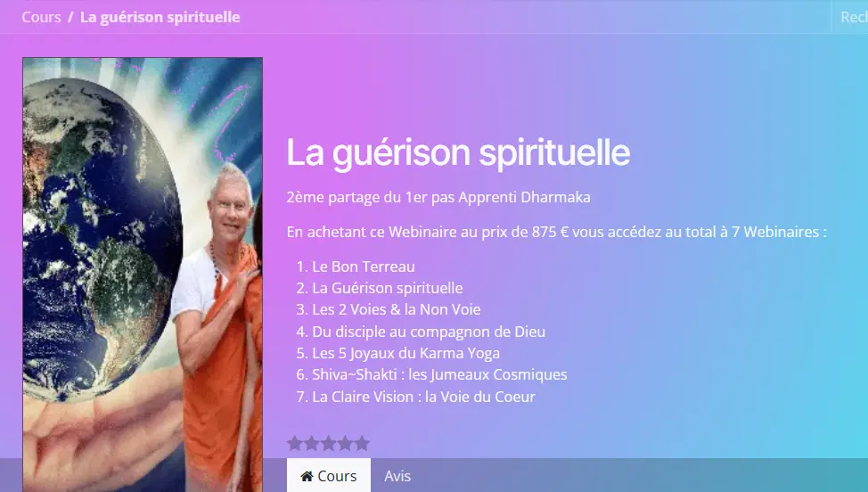
Task: Click the fifth rating star
Action: 362,443
